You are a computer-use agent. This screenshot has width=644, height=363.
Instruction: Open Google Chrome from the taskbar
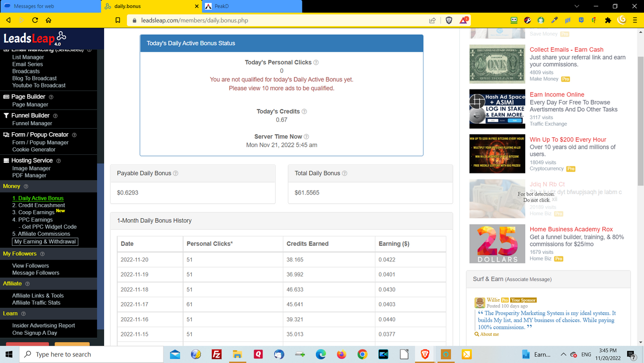(362, 354)
